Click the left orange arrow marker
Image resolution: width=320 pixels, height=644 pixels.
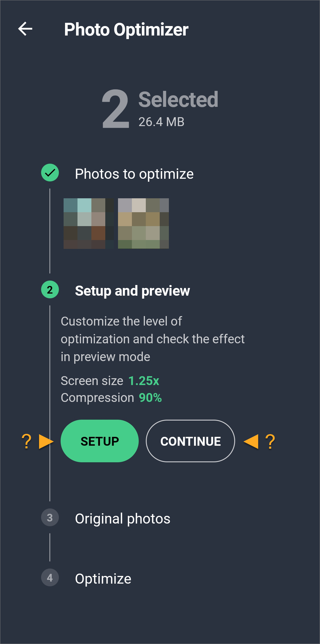pos(46,442)
